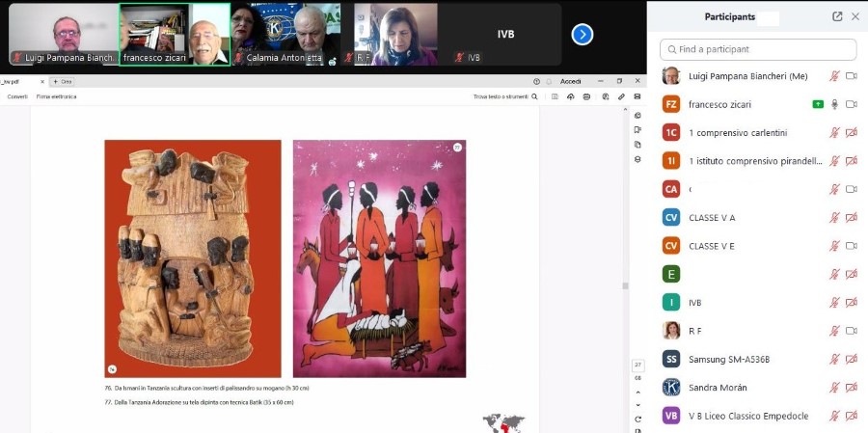This screenshot has width=868, height=433.
Task: Close the Participants panel
Action: click(855, 16)
